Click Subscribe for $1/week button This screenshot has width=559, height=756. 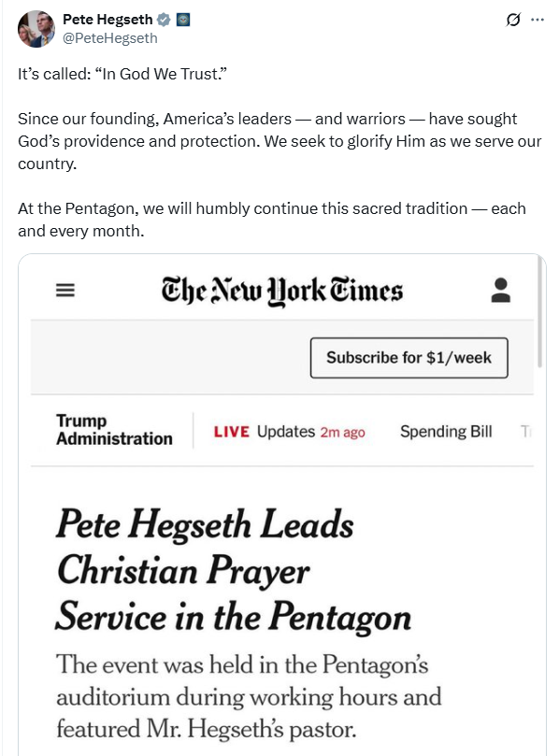click(x=409, y=358)
